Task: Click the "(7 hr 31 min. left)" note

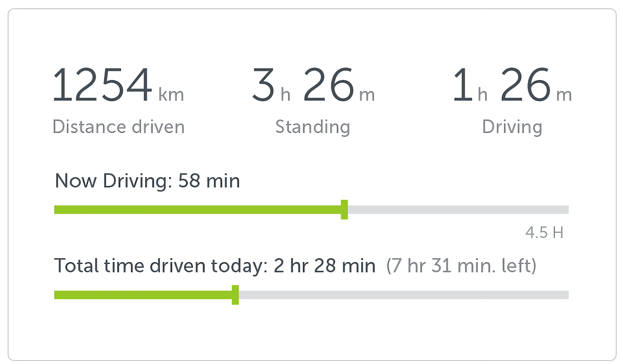Action: [x=461, y=266]
